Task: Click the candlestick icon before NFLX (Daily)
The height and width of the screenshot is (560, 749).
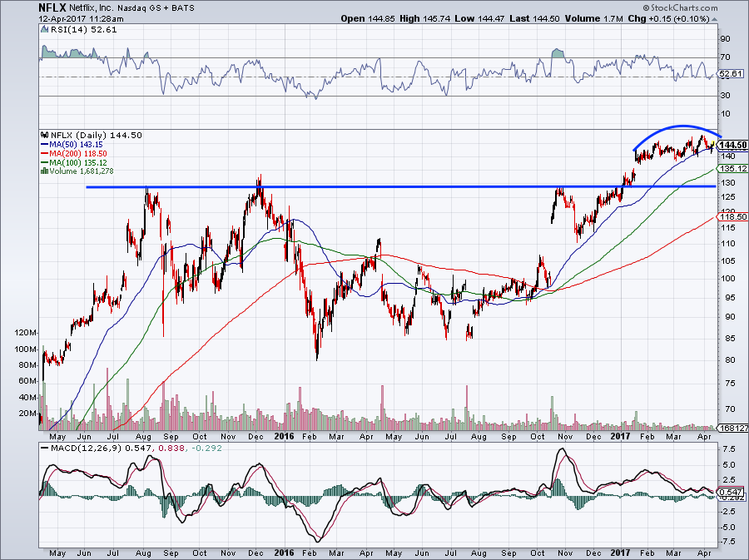Action: click(45, 135)
